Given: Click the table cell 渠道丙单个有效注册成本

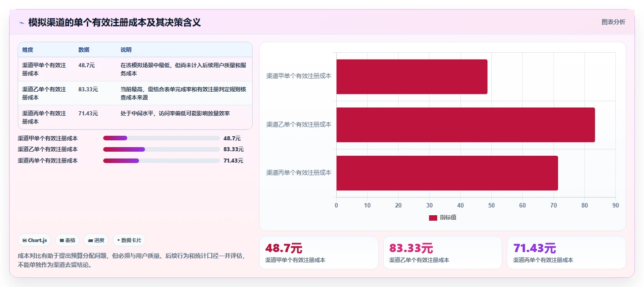Looking at the screenshot, I should tap(45, 118).
